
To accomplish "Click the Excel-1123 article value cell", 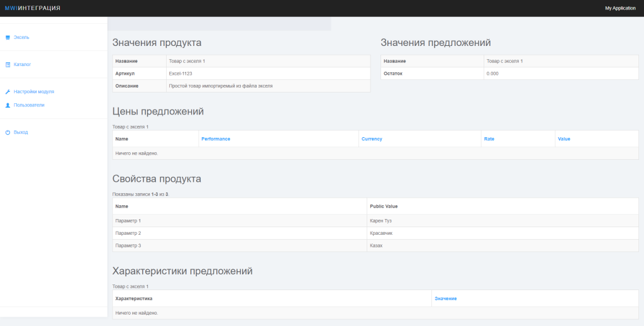I will tap(180, 74).
